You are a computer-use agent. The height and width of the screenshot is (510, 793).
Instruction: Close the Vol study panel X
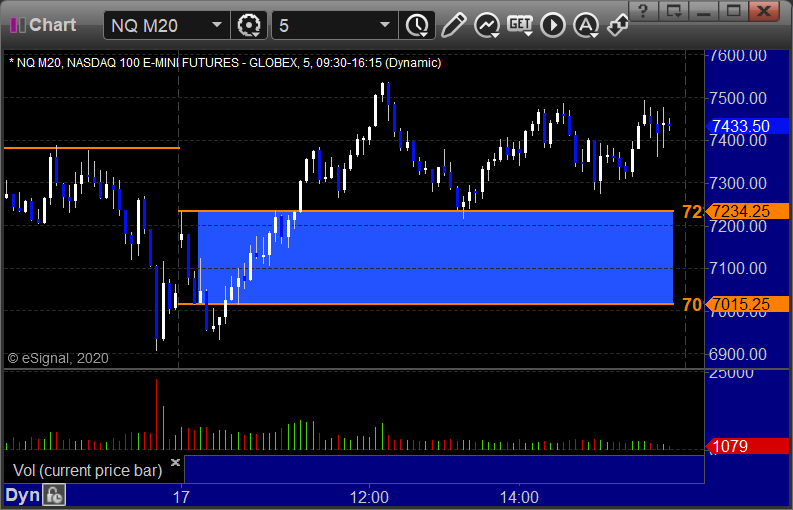tap(175, 462)
